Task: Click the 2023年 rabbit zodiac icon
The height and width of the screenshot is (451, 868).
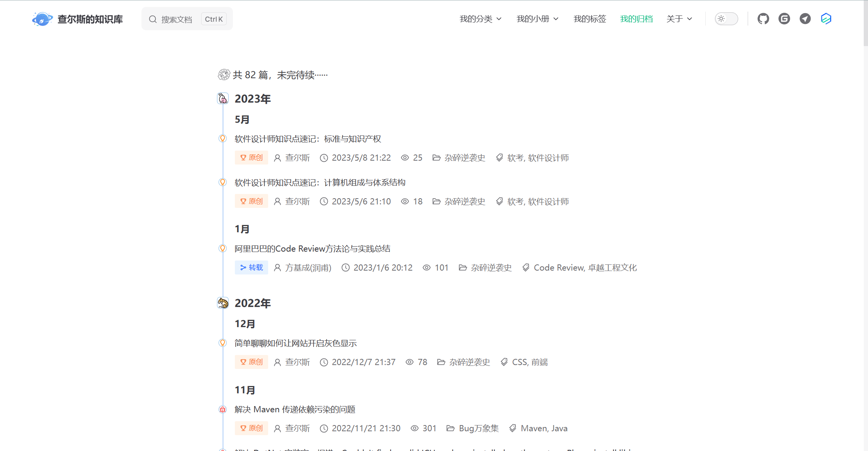Action: (223, 99)
